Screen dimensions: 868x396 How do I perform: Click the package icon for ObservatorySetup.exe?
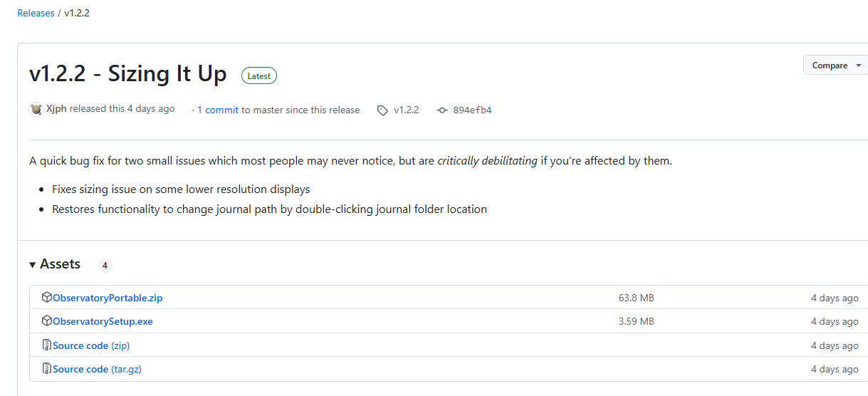(47, 321)
